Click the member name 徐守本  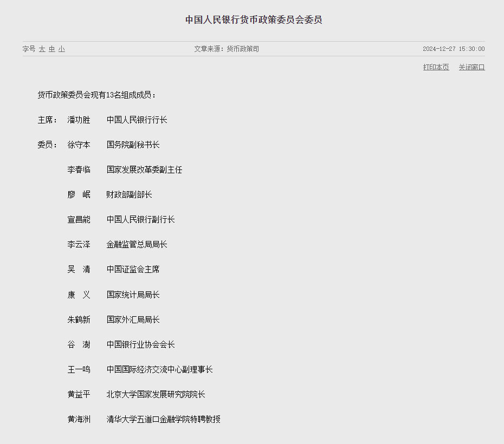point(79,145)
